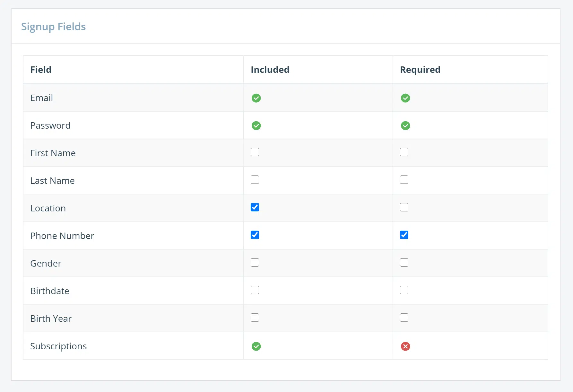Image resolution: width=573 pixels, height=392 pixels.
Task: Include the Last Name field
Action: tap(255, 180)
